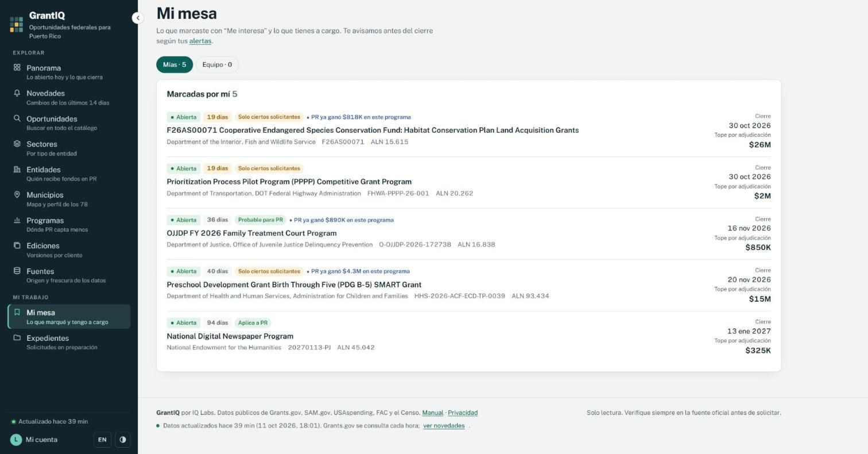Open Prioritization Process Pilot Program grant title
The width and height of the screenshot is (868, 454).
(289, 182)
